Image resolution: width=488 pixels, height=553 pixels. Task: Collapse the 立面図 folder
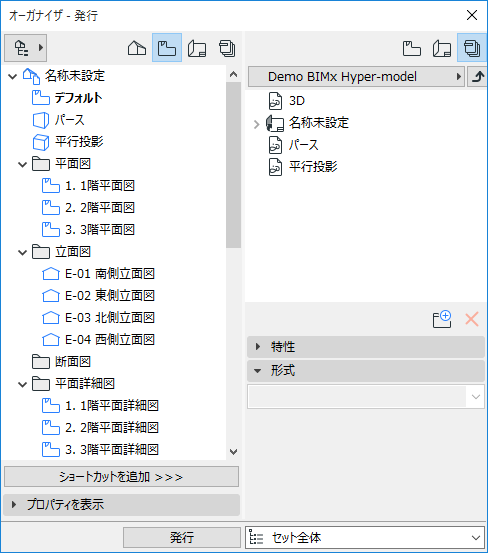click(x=22, y=253)
